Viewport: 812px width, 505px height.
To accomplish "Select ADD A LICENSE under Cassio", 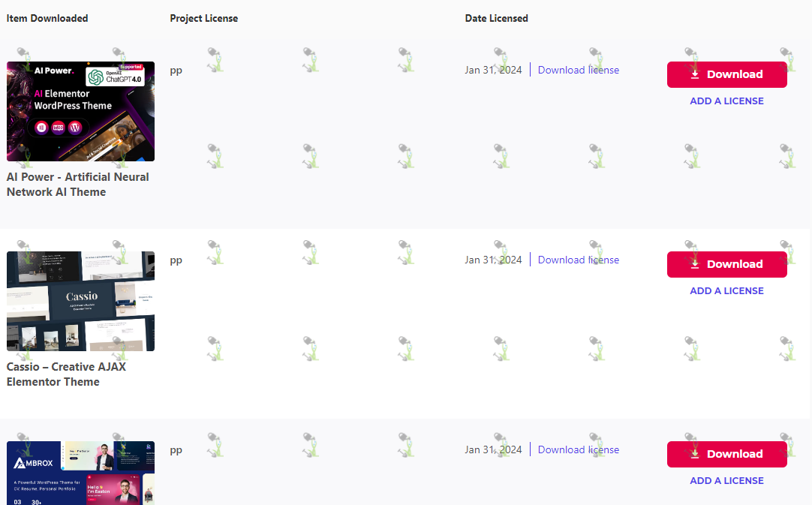I will 726,291.
